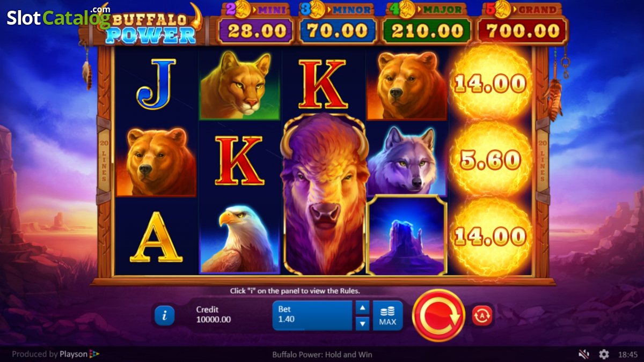The width and height of the screenshot is (644, 362).
Task: Open the settings gear
Action: [604, 354]
